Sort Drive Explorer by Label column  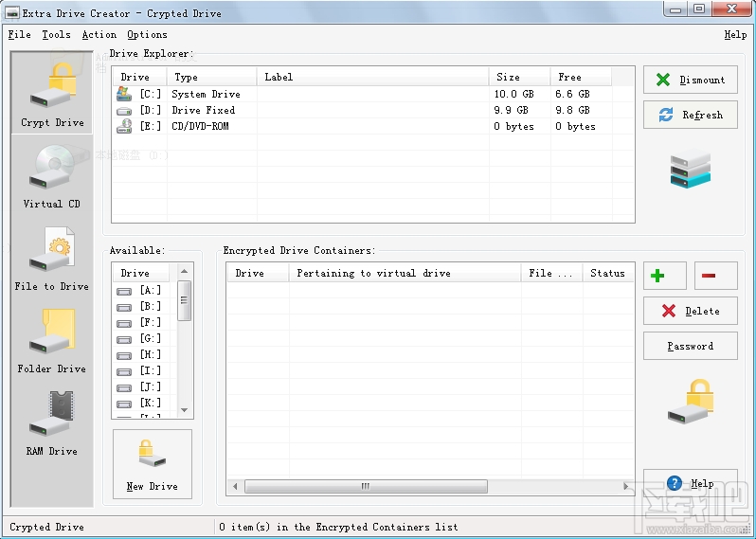pyautogui.click(x=372, y=77)
